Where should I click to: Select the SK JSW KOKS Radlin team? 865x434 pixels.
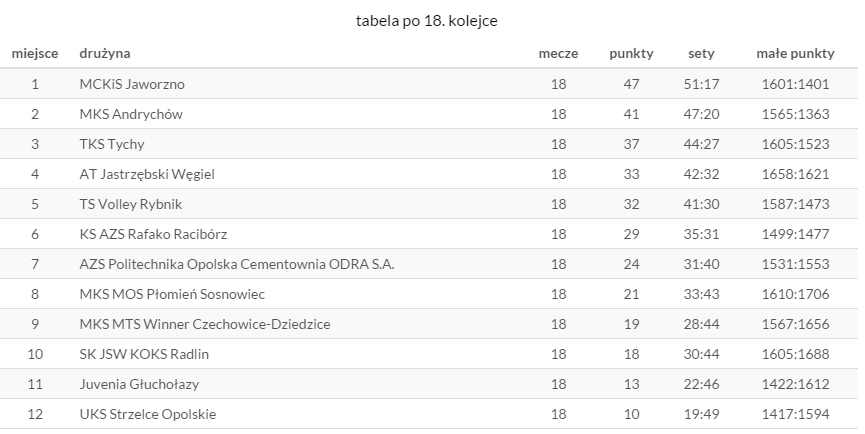(144, 354)
